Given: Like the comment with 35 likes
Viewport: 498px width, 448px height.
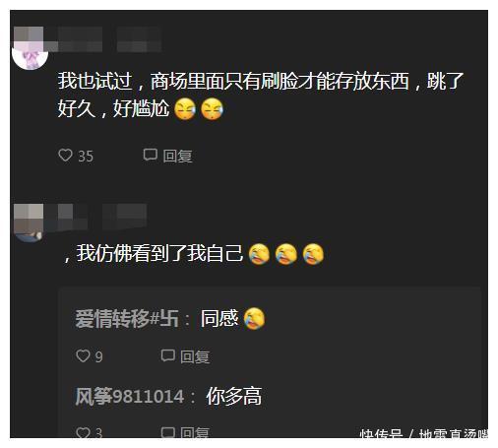Looking at the screenshot, I should [x=65, y=155].
